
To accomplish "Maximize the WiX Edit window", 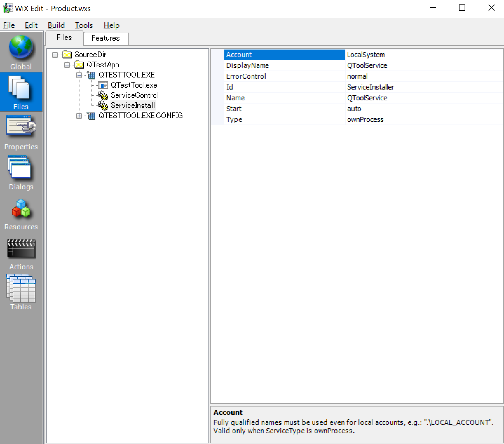I will pos(462,8).
